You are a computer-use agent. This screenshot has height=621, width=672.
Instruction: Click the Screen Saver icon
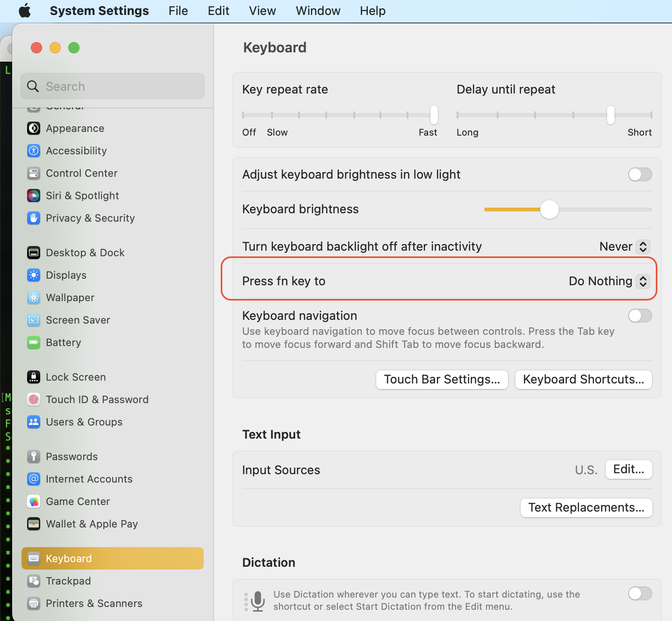click(x=34, y=320)
